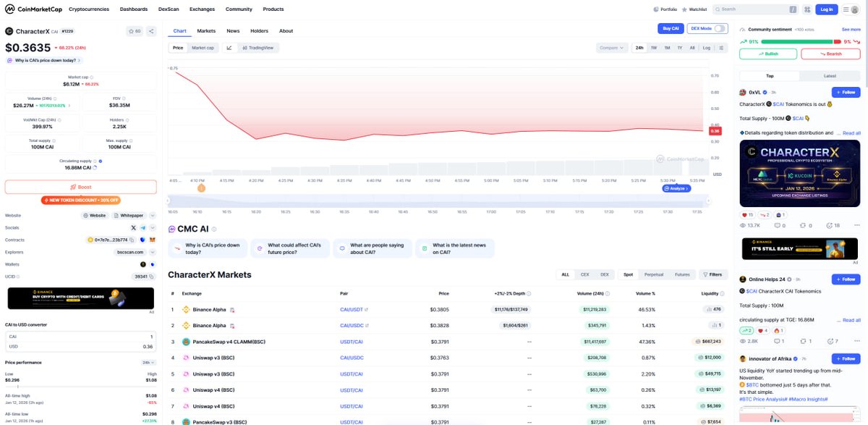The width and height of the screenshot is (868, 425).
Task: Open the 24h price performance dropdown
Action: click(148, 362)
